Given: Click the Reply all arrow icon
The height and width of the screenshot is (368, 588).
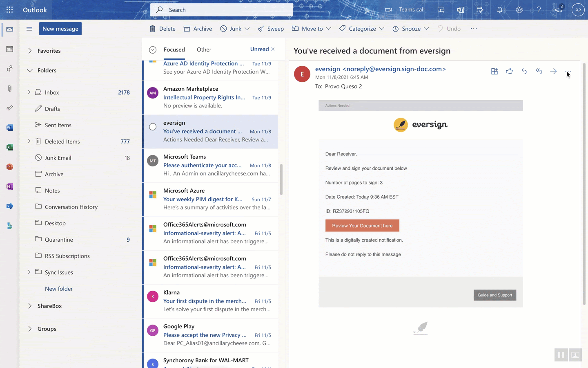Looking at the screenshot, I should [539, 71].
